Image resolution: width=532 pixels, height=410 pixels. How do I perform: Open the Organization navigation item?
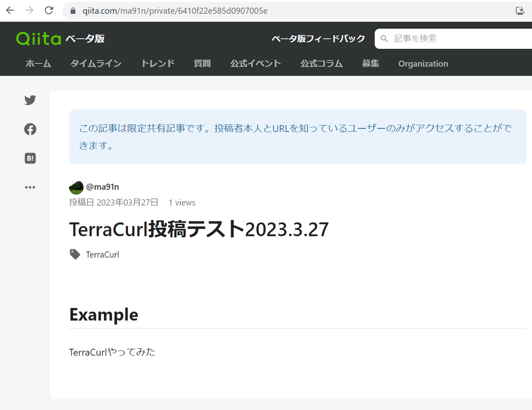coord(423,64)
